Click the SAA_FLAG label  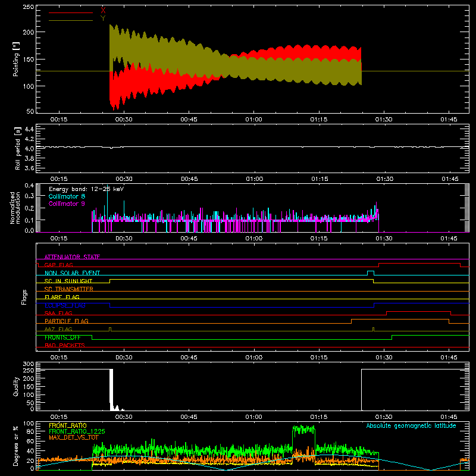(x=58, y=313)
